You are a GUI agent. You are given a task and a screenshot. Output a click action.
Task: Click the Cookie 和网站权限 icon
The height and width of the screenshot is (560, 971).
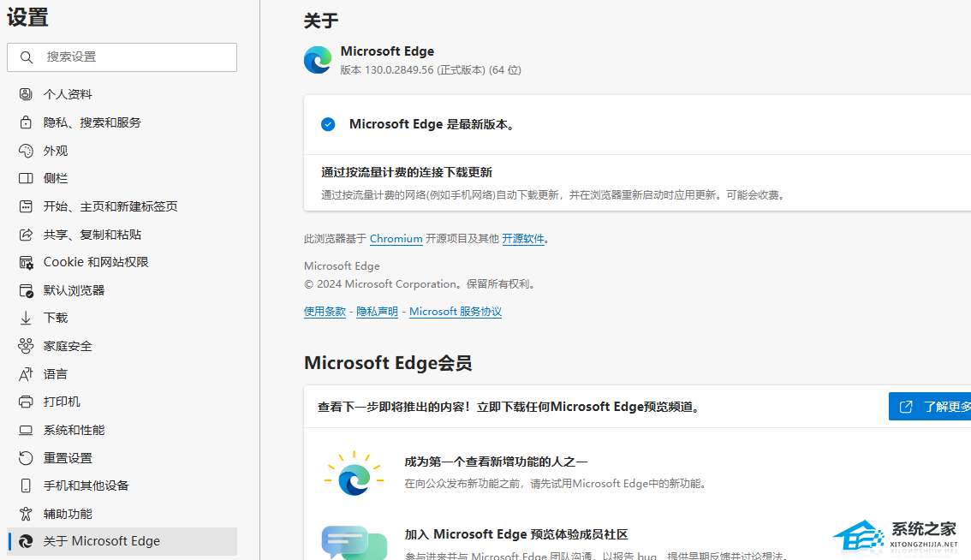[26, 263]
